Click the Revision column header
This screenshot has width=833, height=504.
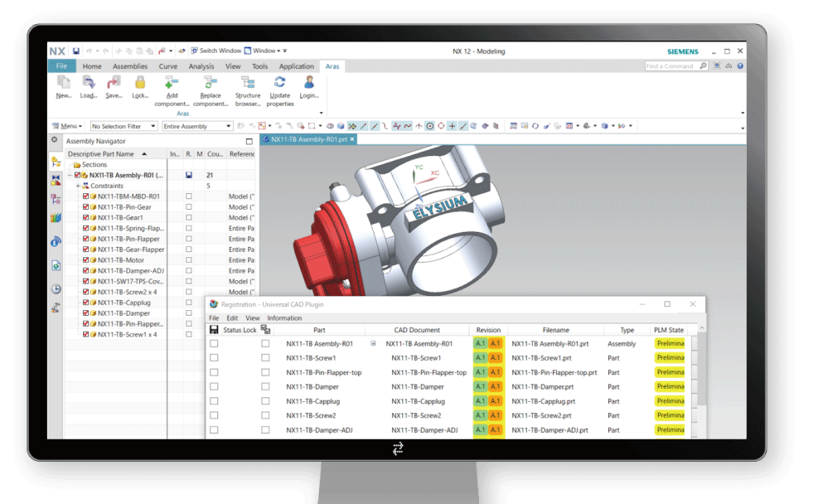tap(488, 330)
